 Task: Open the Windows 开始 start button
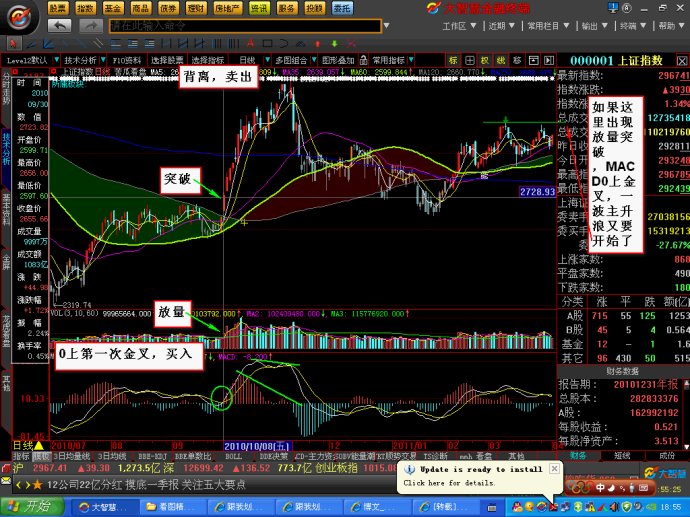32,506
